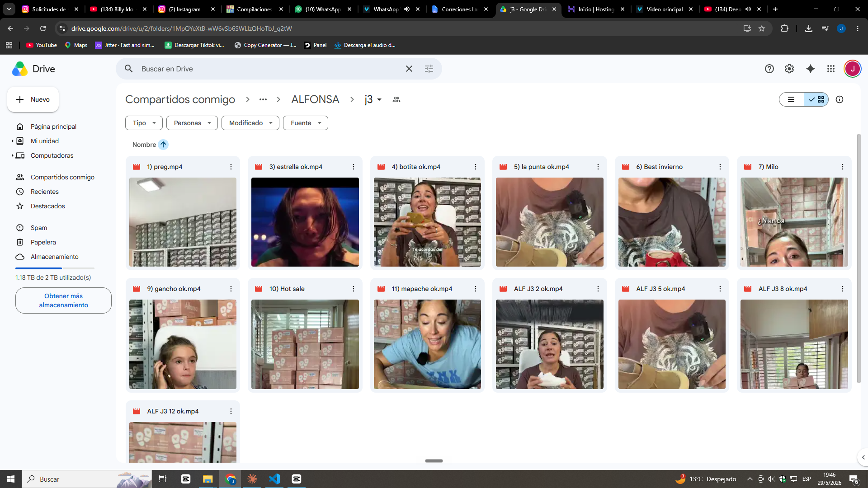Open the Tipo filter dropdown
The height and width of the screenshot is (488, 868).
click(144, 123)
